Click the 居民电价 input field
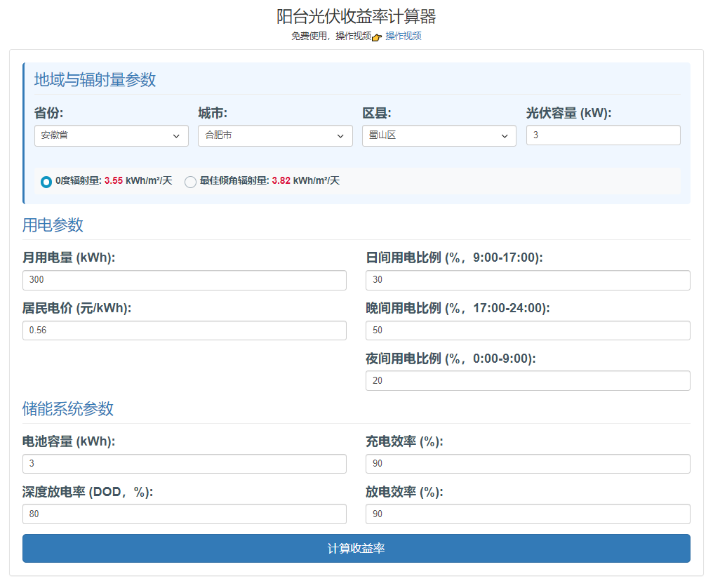The image size is (720, 588). (x=184, y=330)
